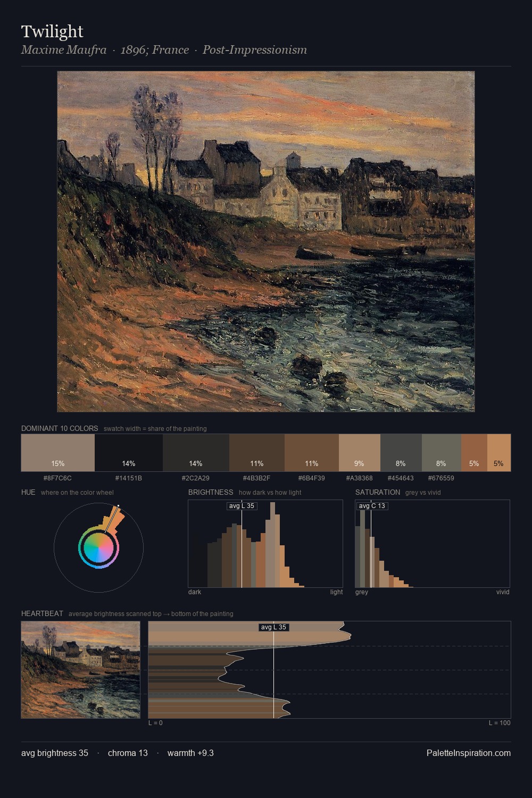Click the 'DOMINANT 10 COLORS' heading

click(x=60, y=428)
